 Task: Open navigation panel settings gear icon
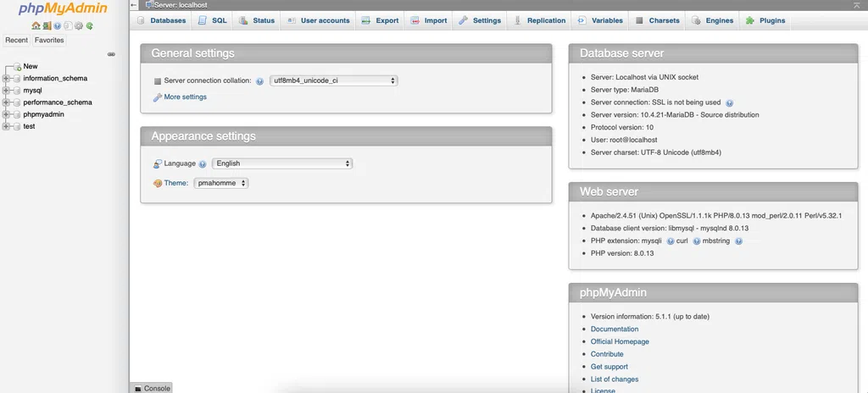click(x=79, y=25)
